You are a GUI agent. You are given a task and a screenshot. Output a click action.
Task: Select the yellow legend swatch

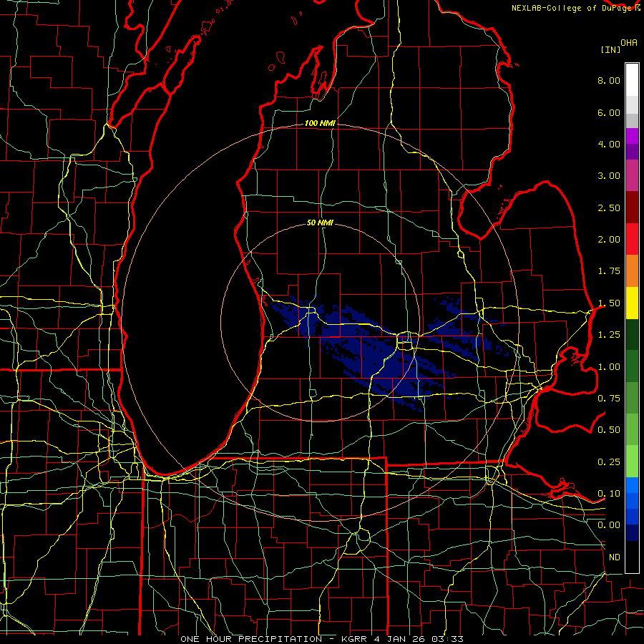click(632, 303)
